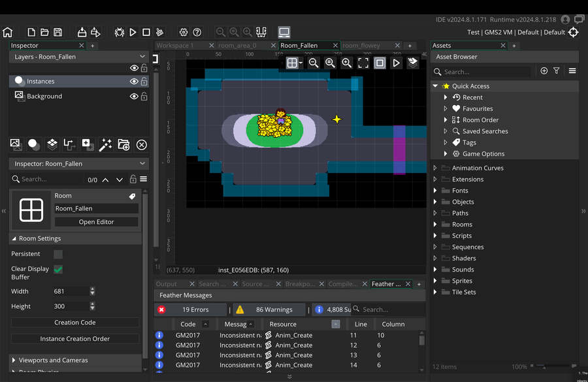Screen dimensions: 588x382
Task: Create a new background layer
Action: tap(16, 145)
